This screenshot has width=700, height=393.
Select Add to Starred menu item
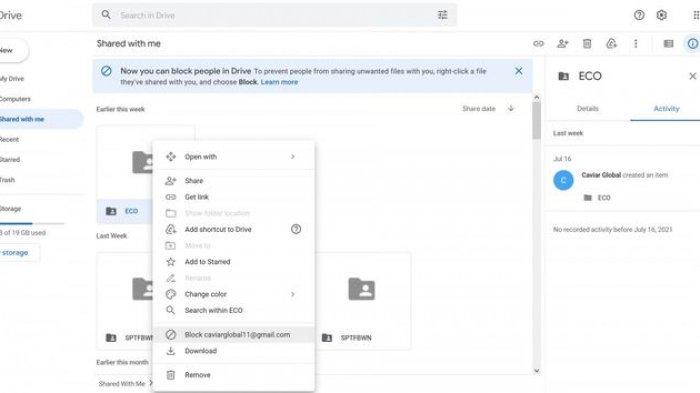(x=233, y=262)
